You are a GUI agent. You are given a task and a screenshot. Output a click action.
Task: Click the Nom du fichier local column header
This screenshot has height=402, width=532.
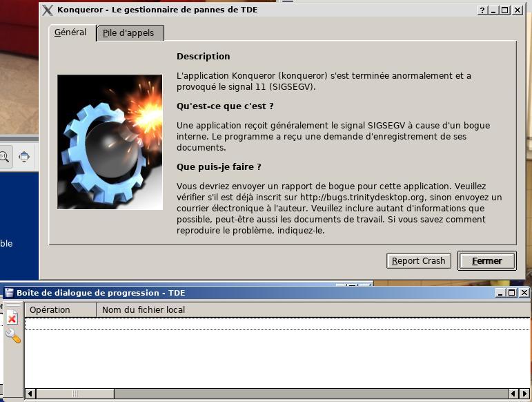tap(313, 310)
